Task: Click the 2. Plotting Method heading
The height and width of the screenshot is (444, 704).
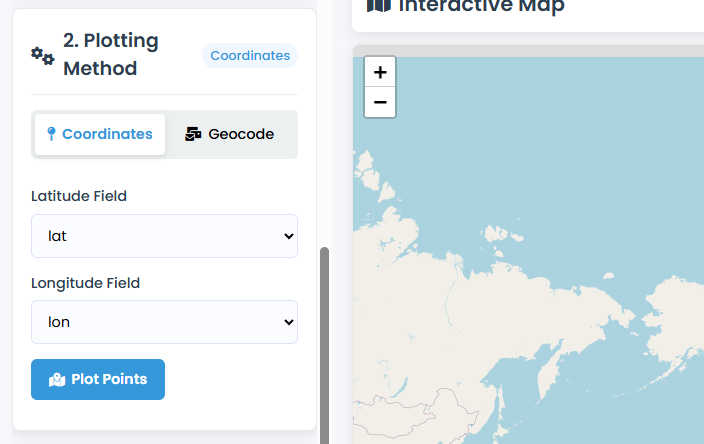Action: pyautogui.click(x=111, y=54)
